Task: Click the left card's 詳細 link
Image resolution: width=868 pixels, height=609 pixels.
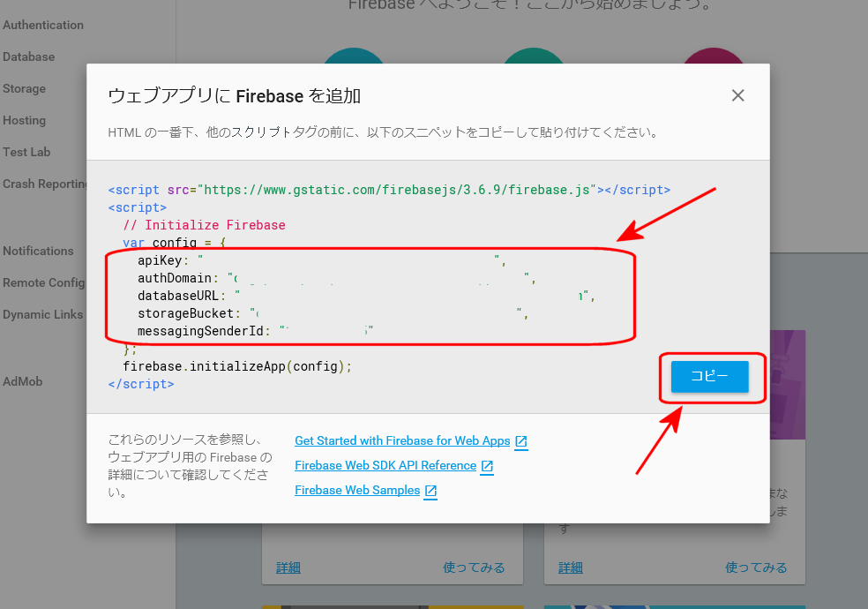Action: [288, 568]
